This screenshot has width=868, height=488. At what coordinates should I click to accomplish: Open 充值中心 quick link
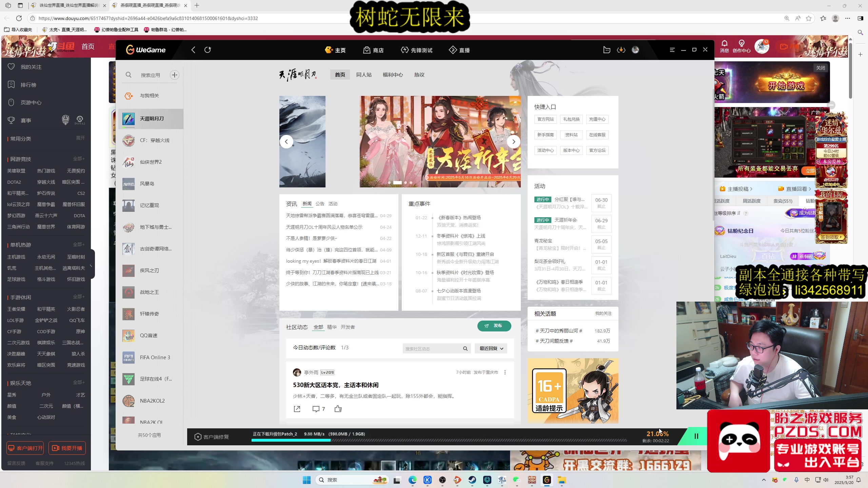point(597,119)
